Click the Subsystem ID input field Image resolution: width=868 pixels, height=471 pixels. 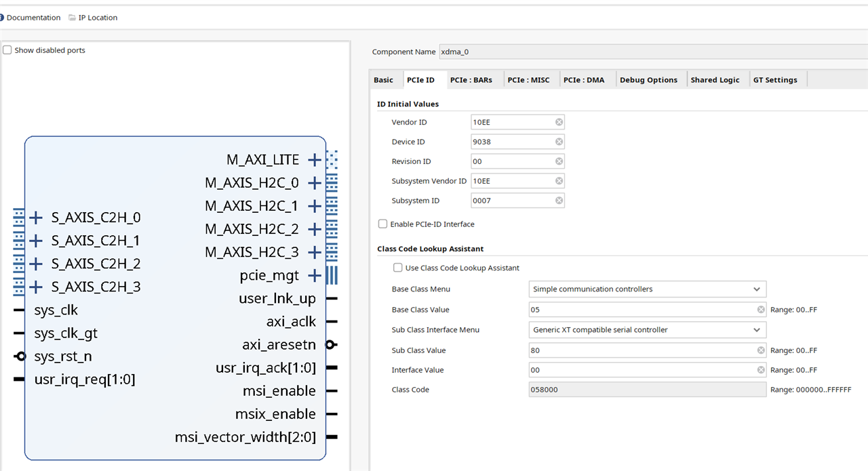(x=517, y=201)
